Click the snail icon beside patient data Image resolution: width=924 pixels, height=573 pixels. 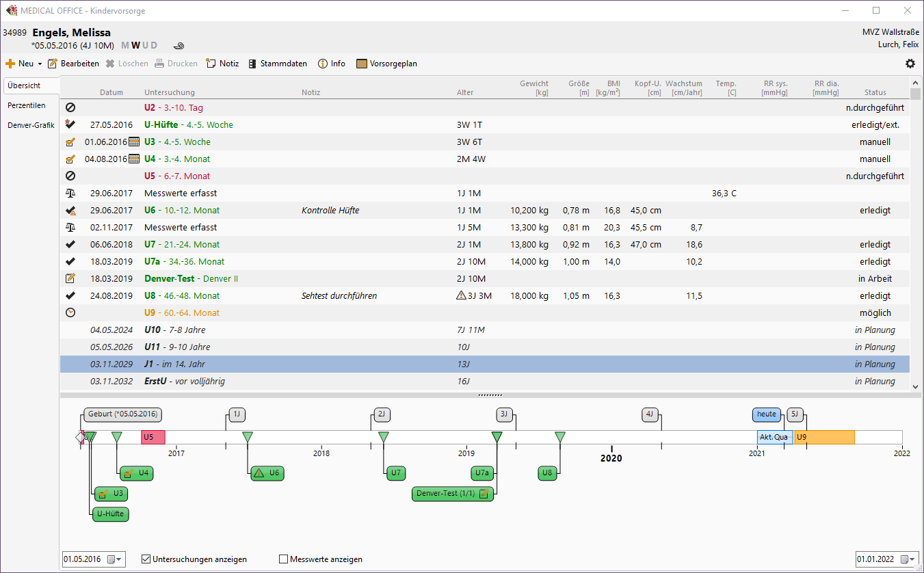point(179,46)
